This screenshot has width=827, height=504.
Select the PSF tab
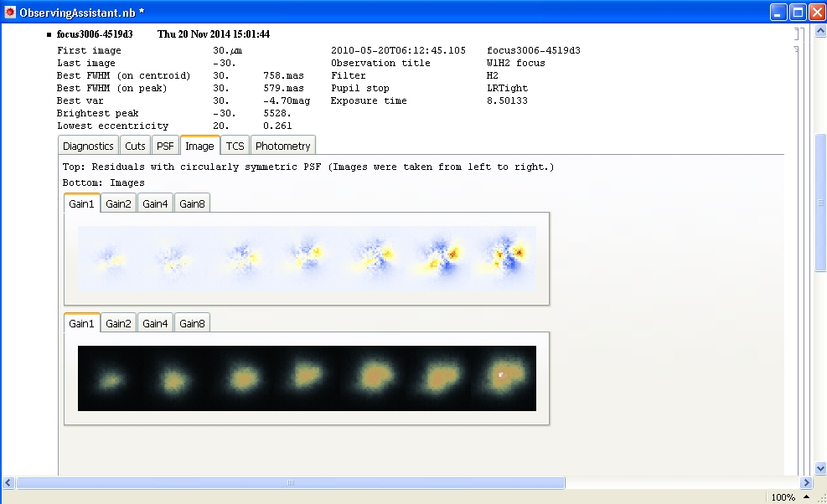165,146
